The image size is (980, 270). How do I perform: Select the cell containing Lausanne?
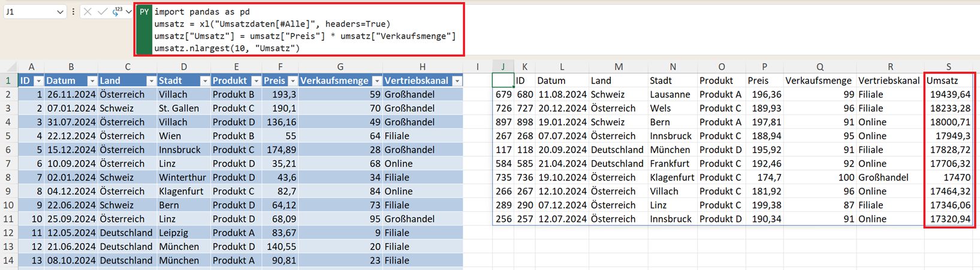671,94
